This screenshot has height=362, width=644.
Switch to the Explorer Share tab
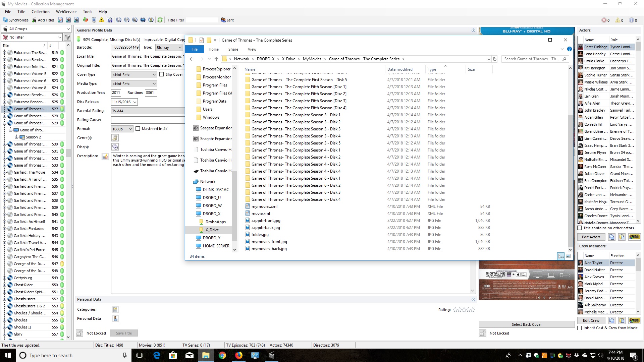pos(233,49)
